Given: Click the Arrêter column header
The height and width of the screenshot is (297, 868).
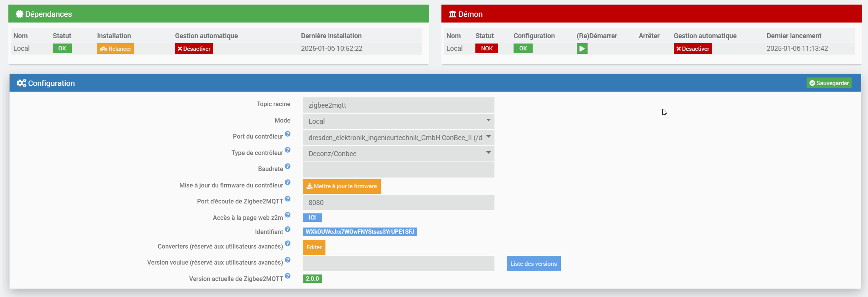Looking at the screenshot, I should (x=649, y=36).
